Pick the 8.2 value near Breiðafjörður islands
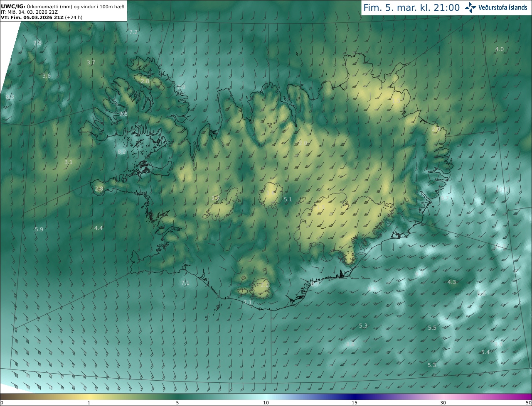The width and height of the screenshot is (532, 406). click(x=122, y=152)
